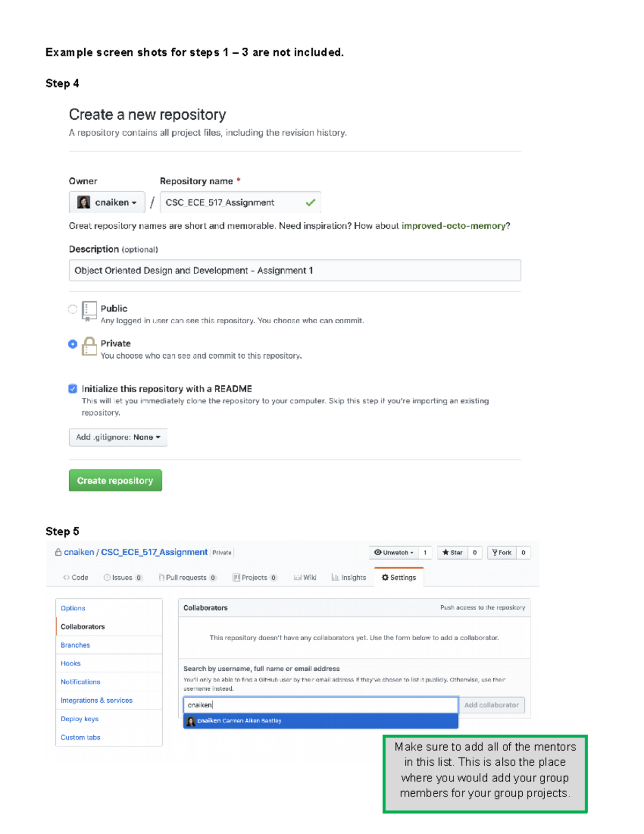This screenshot has height=834, width=644.
Task: Click the Star button showing zero stars
Action: pos(452,552)
